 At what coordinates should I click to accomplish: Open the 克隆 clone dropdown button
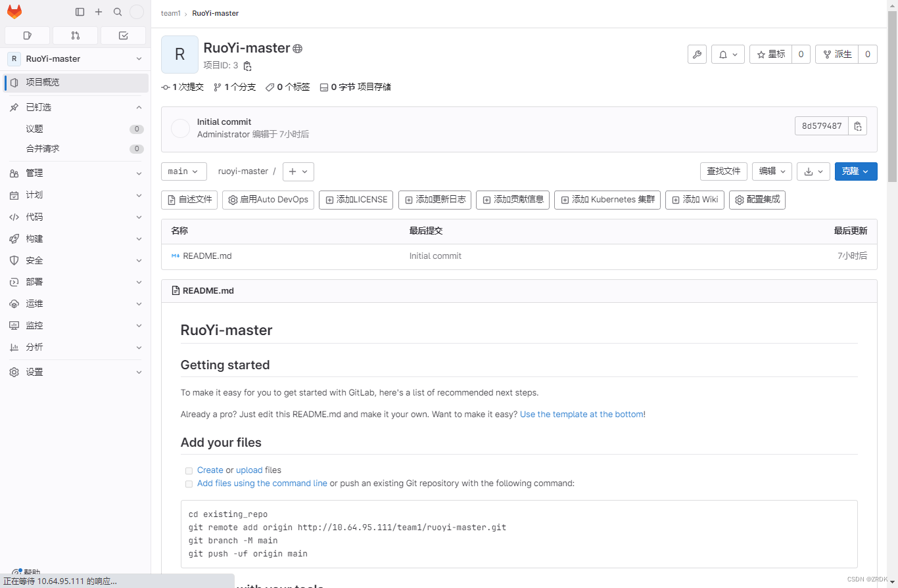click(856, 171)
